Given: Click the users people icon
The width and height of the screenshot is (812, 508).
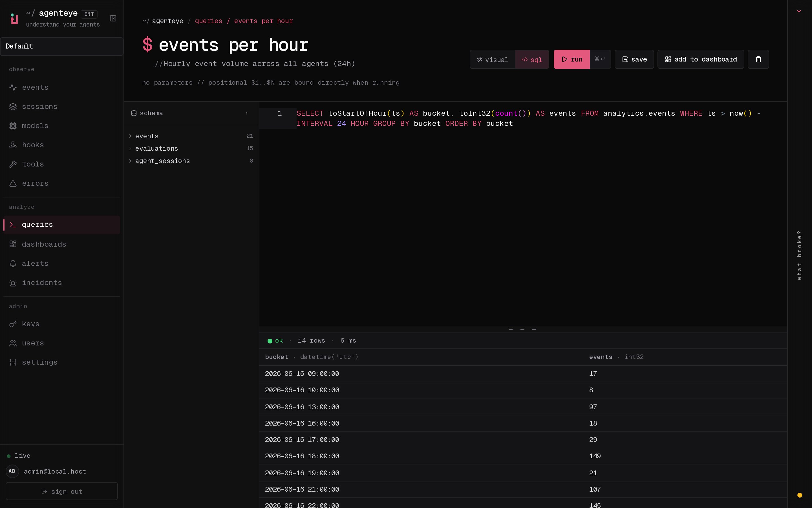Looking at the screenshot, I should [x=13, y=343].
